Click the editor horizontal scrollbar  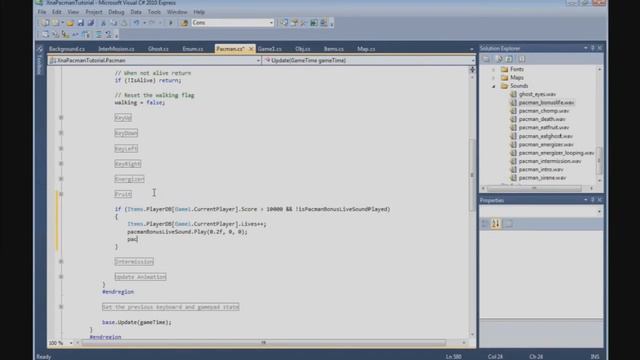point(263,343)
